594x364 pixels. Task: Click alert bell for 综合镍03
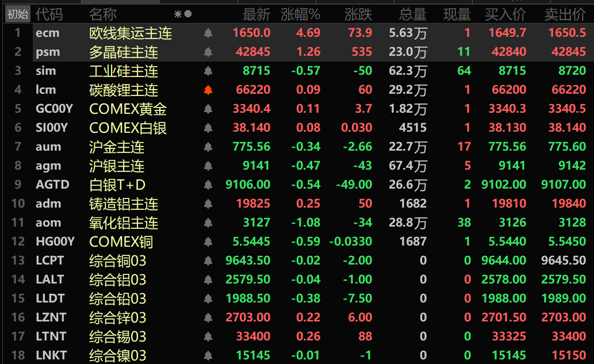pos(208,355)
